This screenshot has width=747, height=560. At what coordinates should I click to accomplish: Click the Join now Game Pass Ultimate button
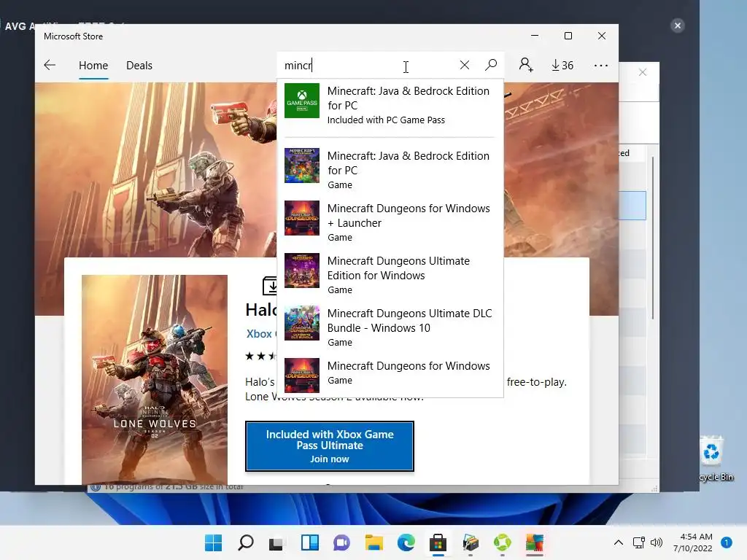330,446
